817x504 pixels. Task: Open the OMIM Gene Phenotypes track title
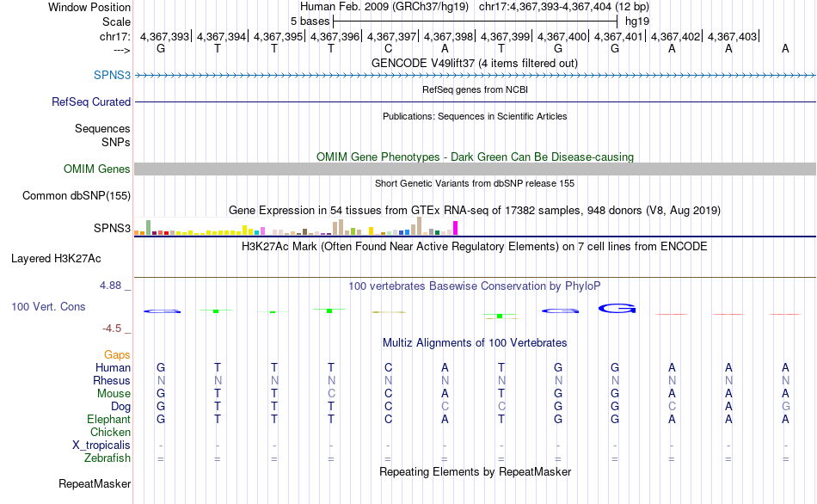(x=475, y=157)
